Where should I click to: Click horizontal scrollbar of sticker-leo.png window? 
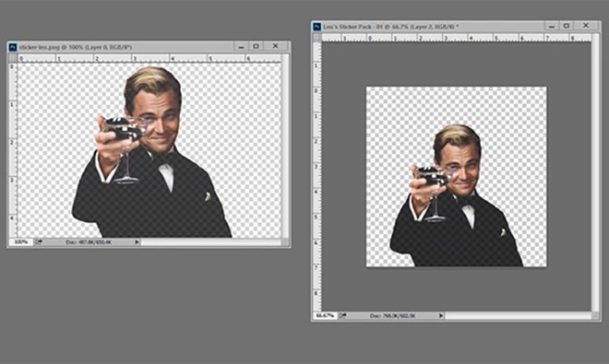coord(211,242)
